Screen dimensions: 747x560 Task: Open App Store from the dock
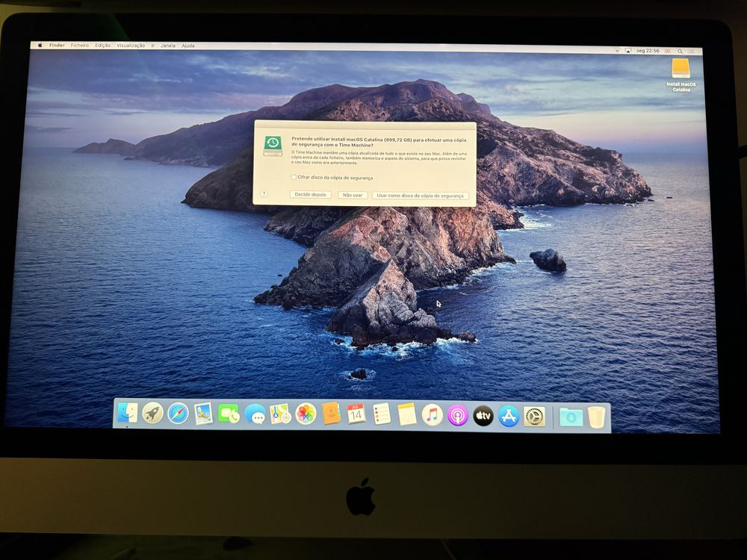(508, 416)
